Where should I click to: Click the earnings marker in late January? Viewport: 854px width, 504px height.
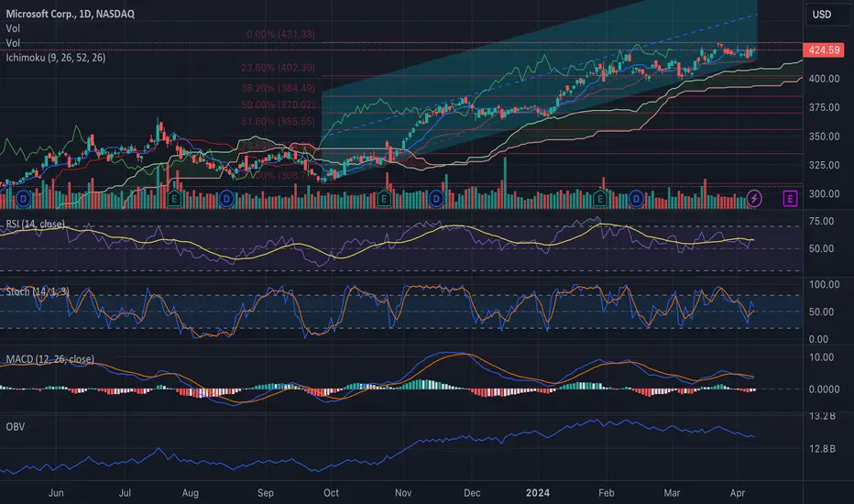point(600,199)
